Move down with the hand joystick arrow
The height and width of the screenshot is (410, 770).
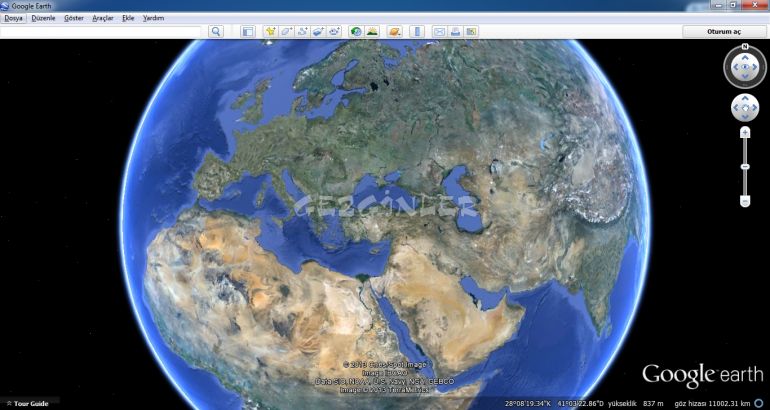[745, 116]
